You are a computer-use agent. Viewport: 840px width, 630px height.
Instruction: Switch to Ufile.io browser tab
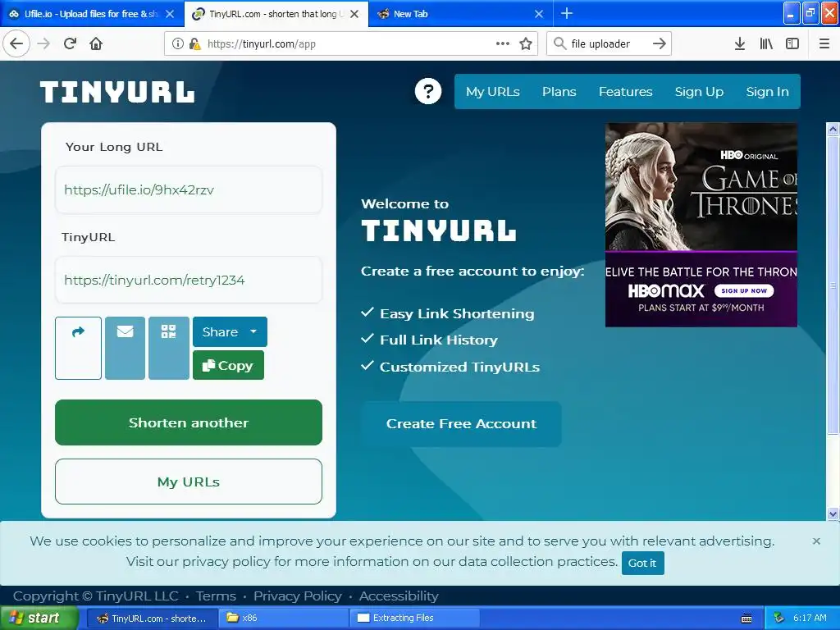(92, 14)
